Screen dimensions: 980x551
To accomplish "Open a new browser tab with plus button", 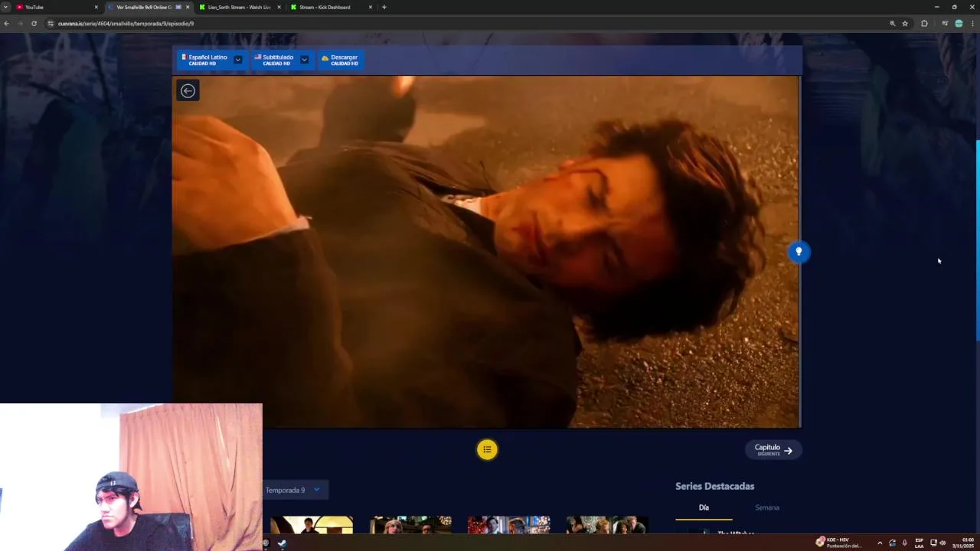I will pyautogui.click(x=384, y=7).
